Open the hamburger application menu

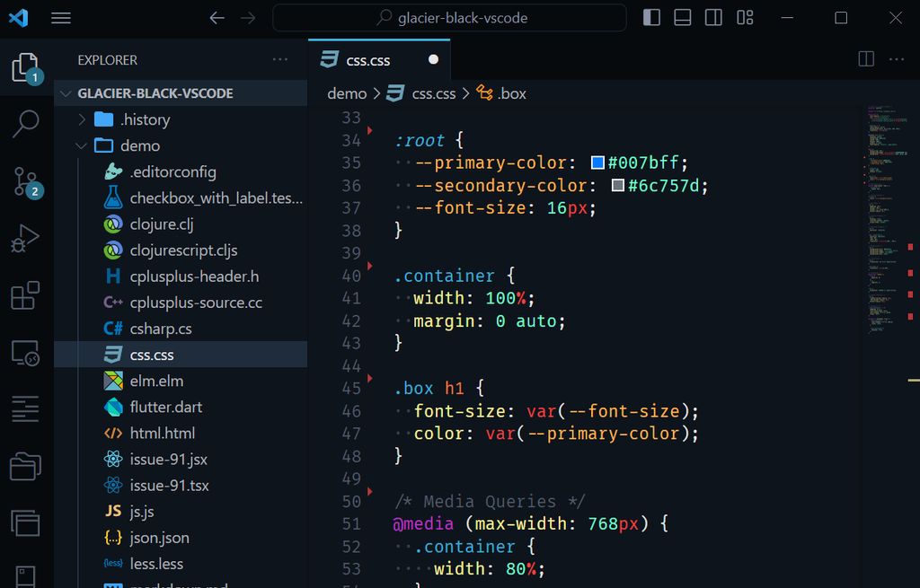click(61, 18)
